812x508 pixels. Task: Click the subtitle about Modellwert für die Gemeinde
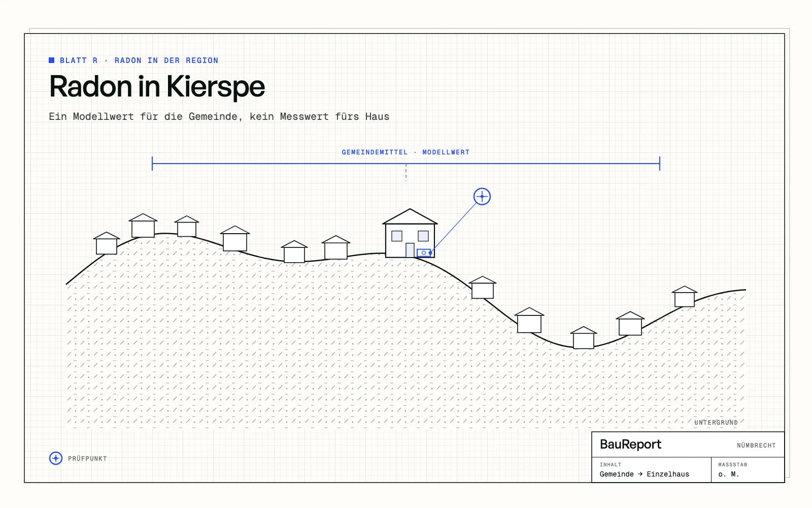pos(219,116)
